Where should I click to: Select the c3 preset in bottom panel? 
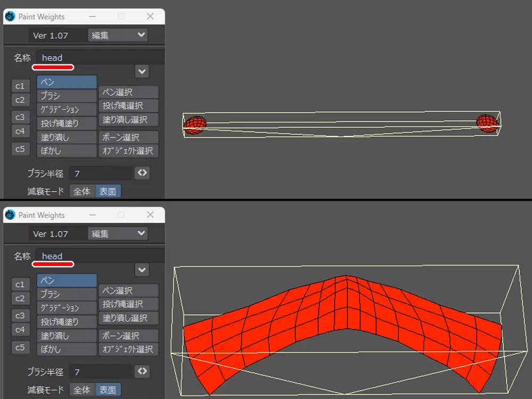pyautogui.click(x=20, y=315)
